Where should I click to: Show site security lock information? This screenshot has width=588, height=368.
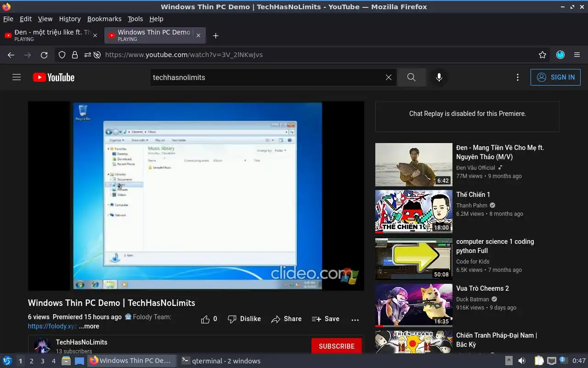point(75,55)
